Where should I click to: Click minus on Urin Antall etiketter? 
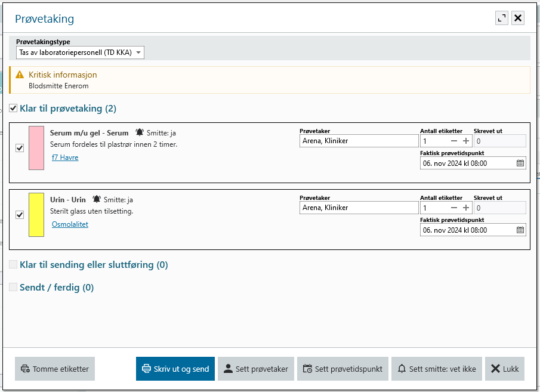454,208
